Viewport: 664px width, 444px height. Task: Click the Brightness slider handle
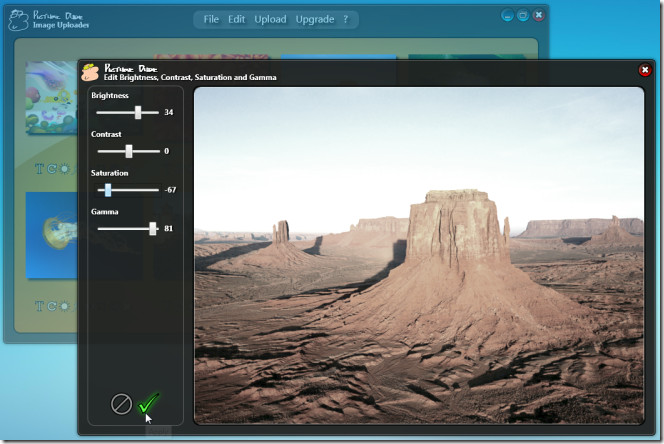[x=138, y=112]
